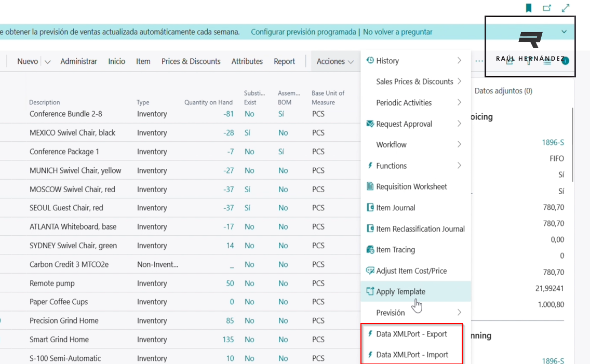Open the Prices & Discounts tab
Screen dimensions: 590x364
pos(191,61)
